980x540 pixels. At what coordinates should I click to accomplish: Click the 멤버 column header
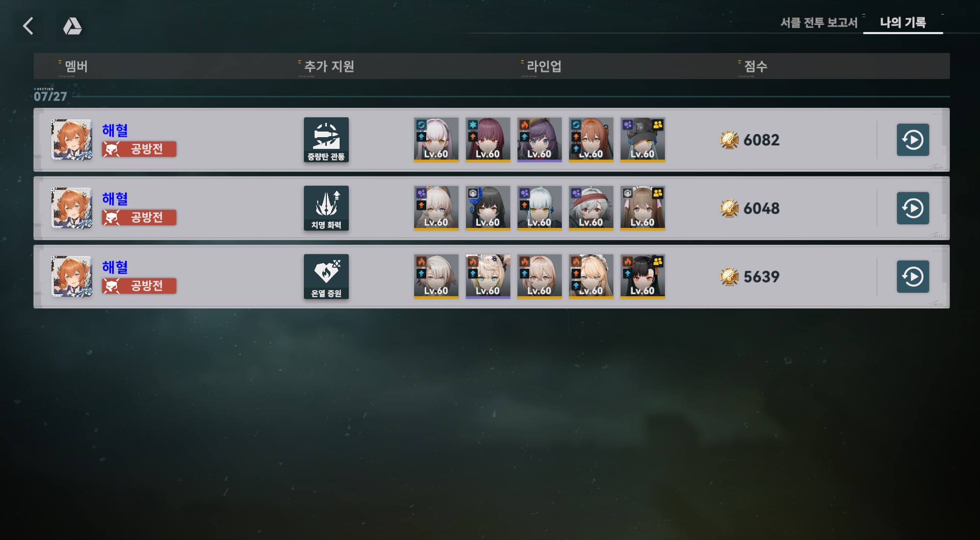tap(76, 66)
